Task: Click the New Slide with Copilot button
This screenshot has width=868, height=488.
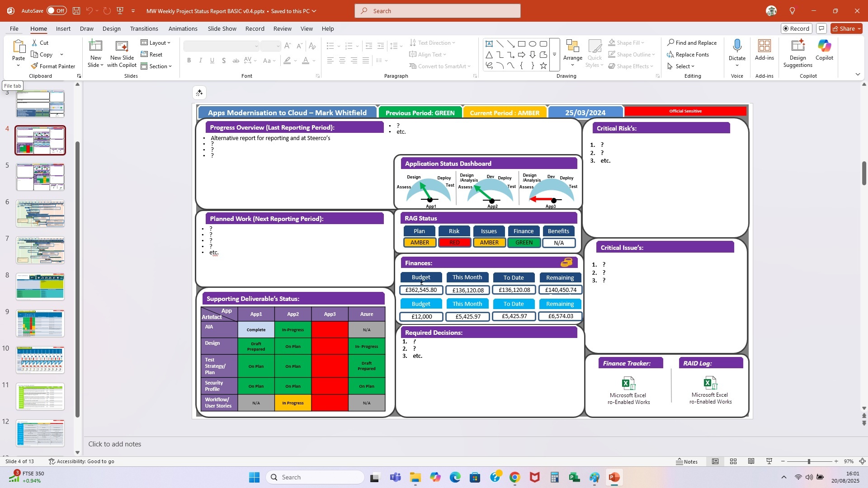Action: [x=122, y=53]
